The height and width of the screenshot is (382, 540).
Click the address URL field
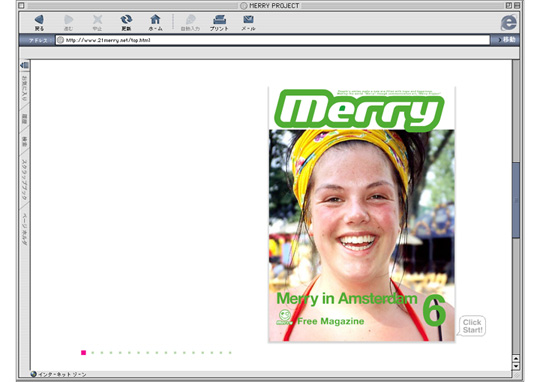tap(272, 40)
